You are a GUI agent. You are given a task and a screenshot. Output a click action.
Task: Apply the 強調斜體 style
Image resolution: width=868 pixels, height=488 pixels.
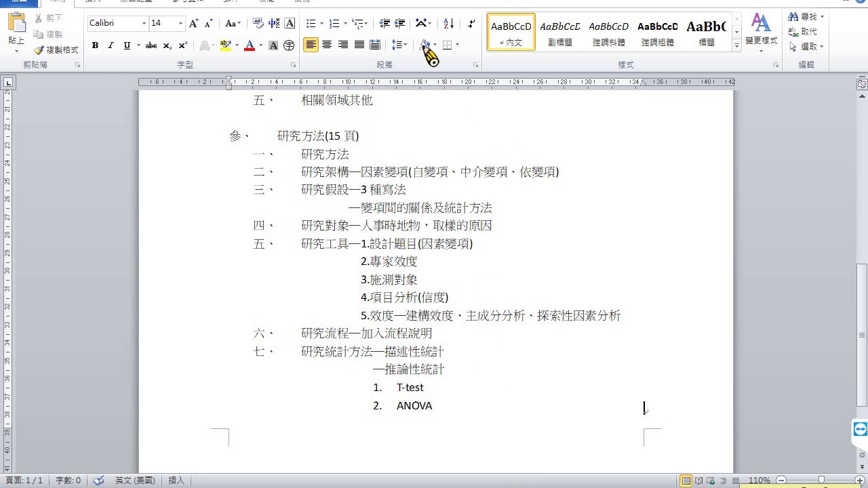click(x=609, y=32)
